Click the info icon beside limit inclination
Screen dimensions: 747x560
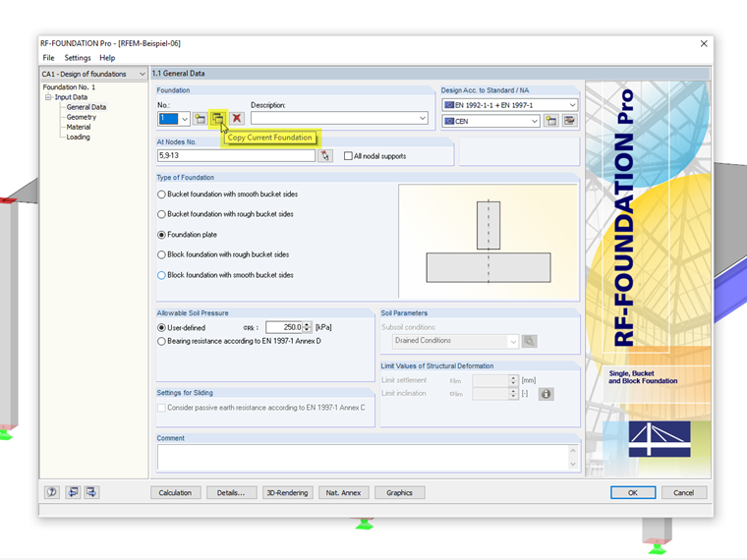point(546,394)
